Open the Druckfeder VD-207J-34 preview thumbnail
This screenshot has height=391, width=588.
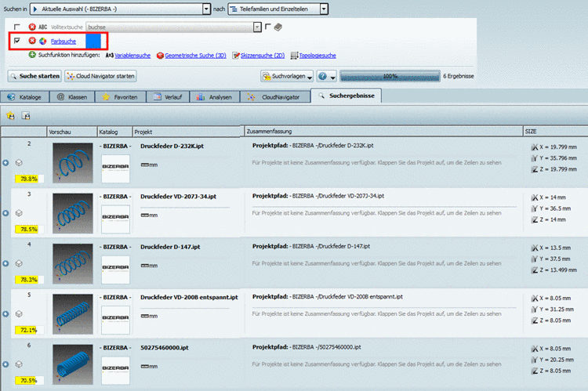click(73, 213)
